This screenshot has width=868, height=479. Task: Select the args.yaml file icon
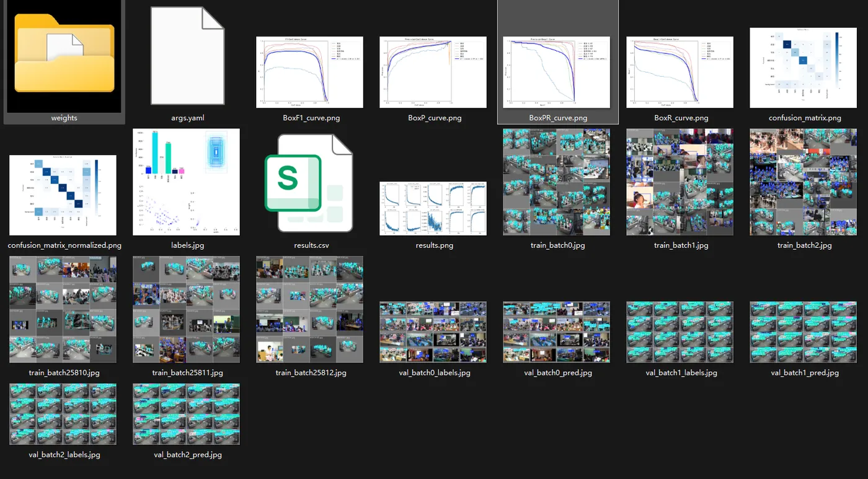click(187, 56)
